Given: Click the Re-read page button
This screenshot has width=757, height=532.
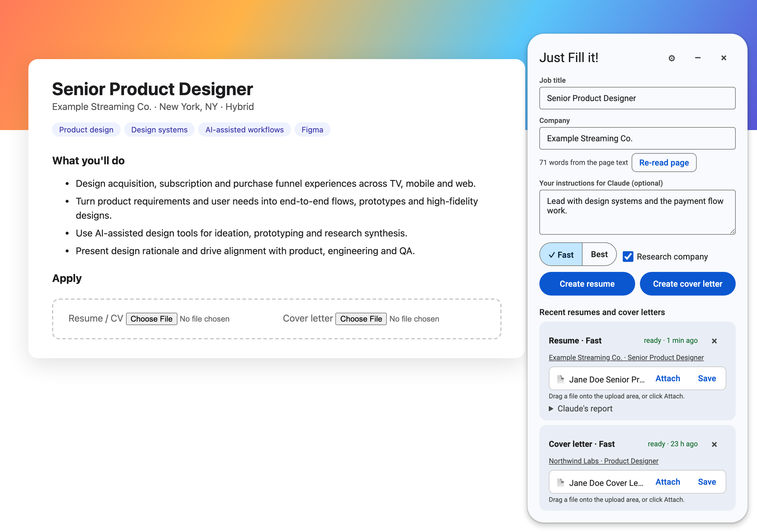Looking at the screenshot, I should tap(664, 163).
